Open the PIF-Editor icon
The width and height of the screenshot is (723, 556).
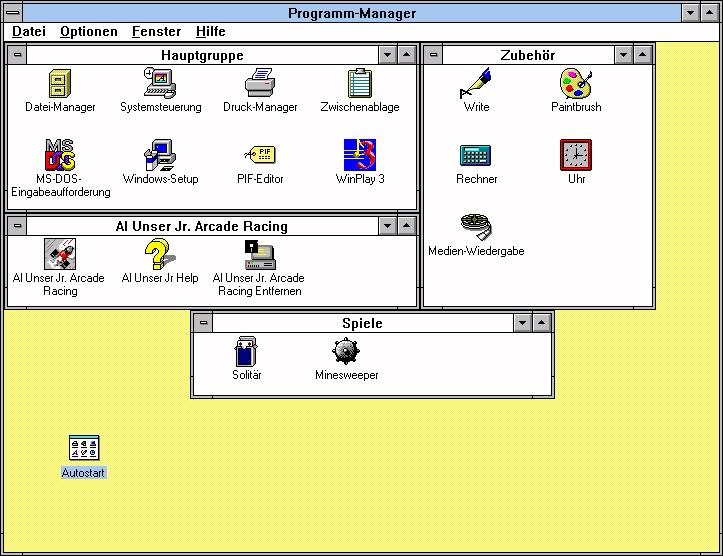pos(260,155)
